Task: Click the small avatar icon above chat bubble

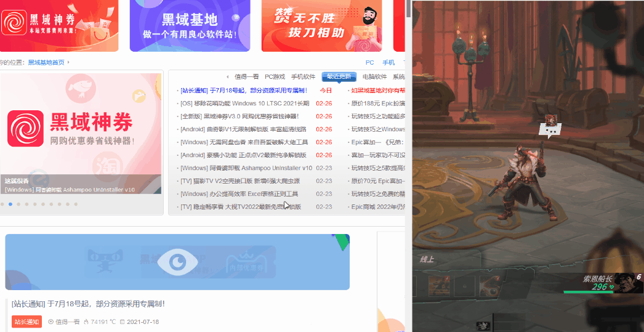Action: (550, 120)
